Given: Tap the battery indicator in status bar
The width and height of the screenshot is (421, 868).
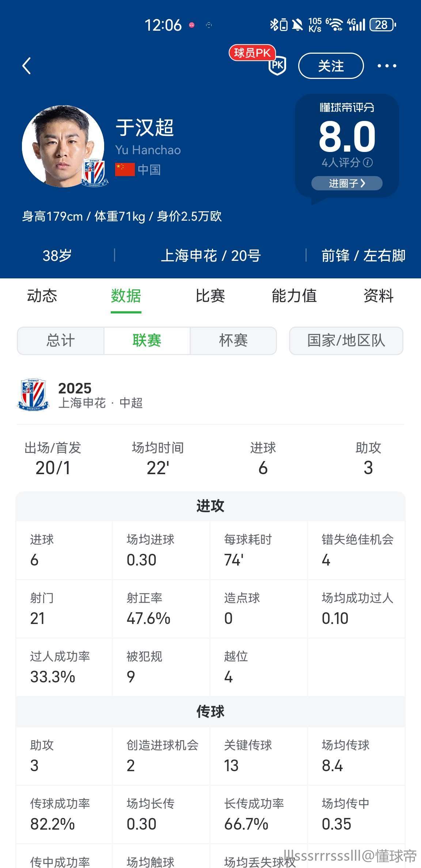Looking at the screenshot, I should coord(383,25).
